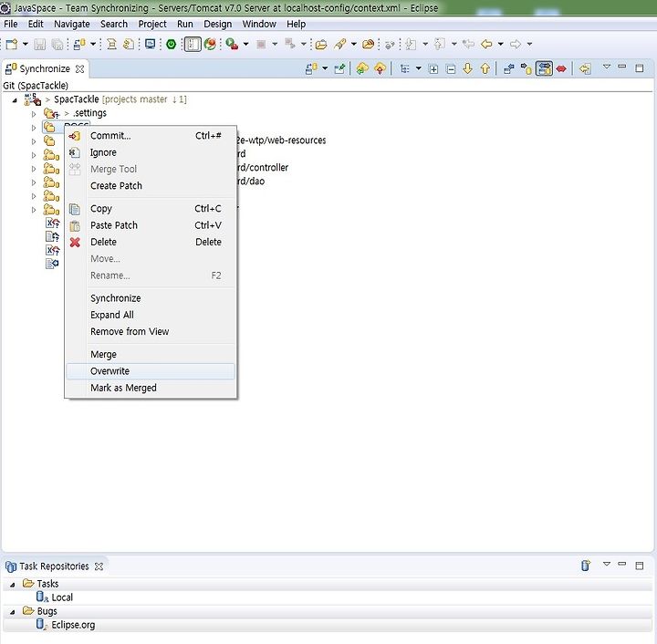Viewport: 657px width, 644px height.
Task: Select Commit... in context menu
Action: tap(151, 136)
